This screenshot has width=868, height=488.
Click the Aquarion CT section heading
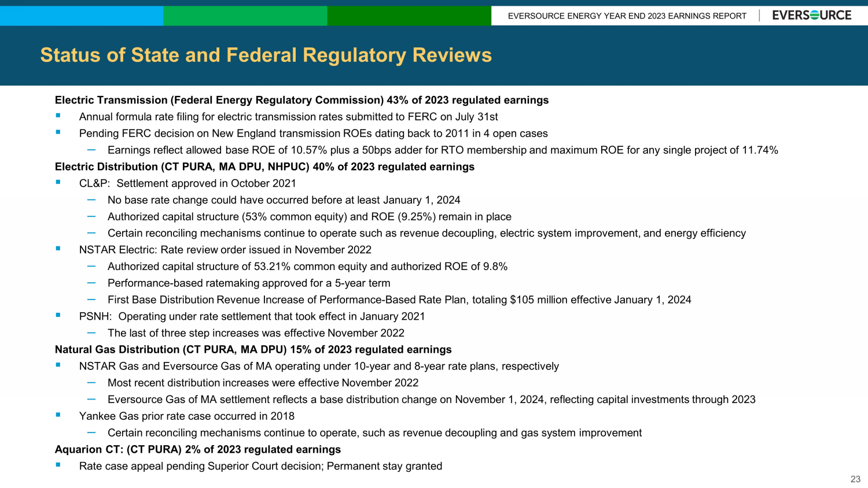(x=197, y=449)
